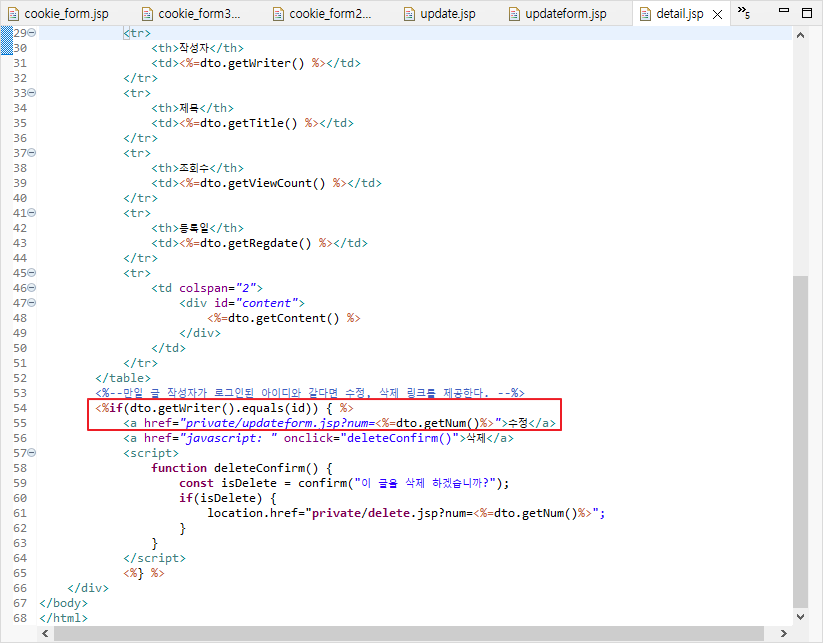
Task: Select the detail.jsp tab
Action: click(x=680, y=14)
